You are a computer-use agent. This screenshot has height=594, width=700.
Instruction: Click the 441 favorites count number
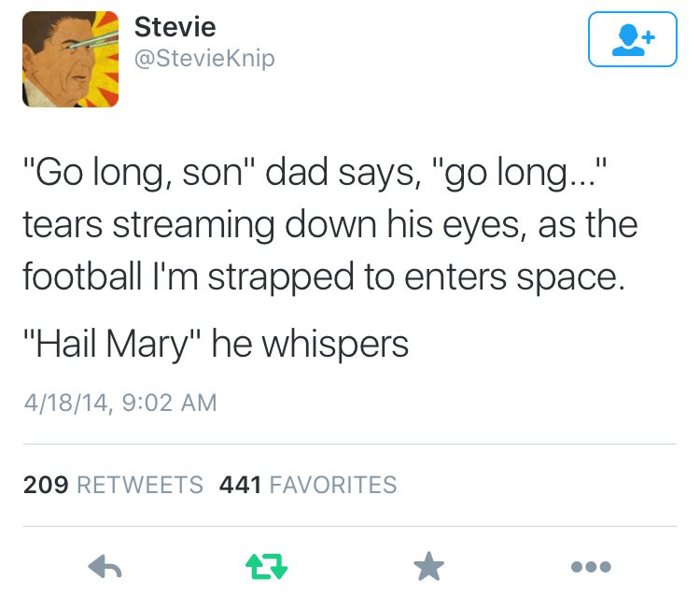pyautogui.click(x=239, y=485)
